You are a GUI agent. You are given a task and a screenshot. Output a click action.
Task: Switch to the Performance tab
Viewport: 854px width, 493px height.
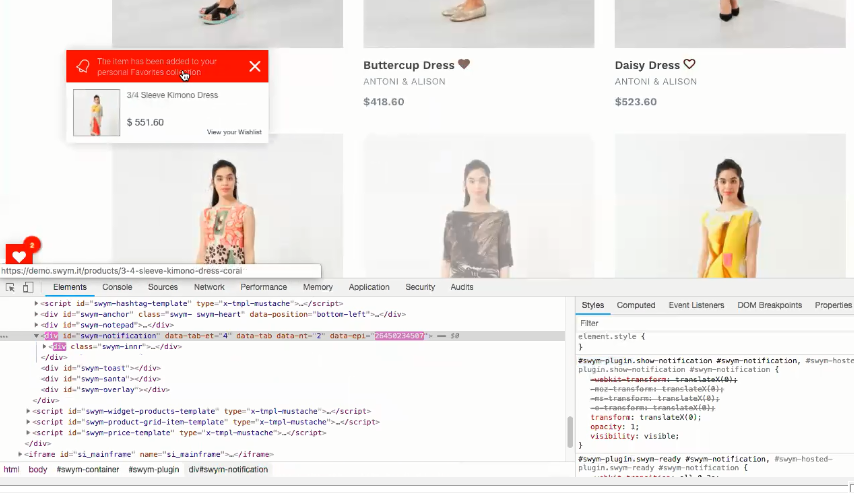click(264, 287)
